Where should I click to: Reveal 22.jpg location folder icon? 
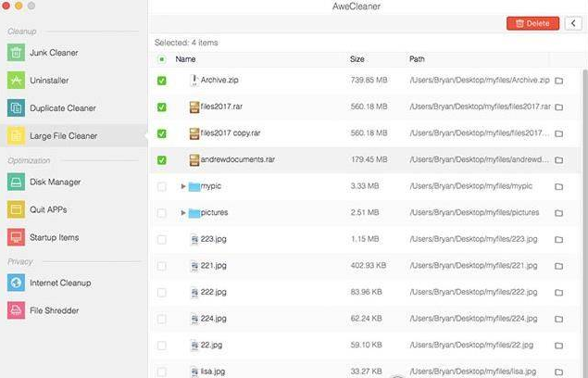point(558,346)
